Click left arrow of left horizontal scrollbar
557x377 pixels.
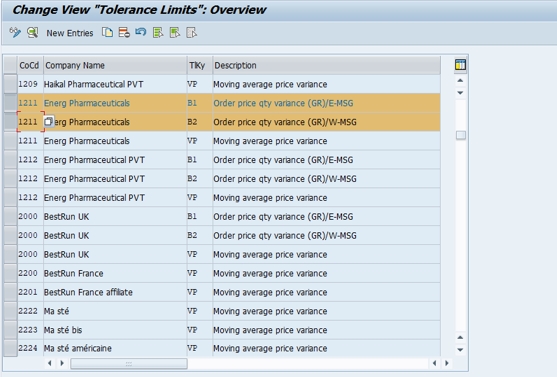point(50,363)
